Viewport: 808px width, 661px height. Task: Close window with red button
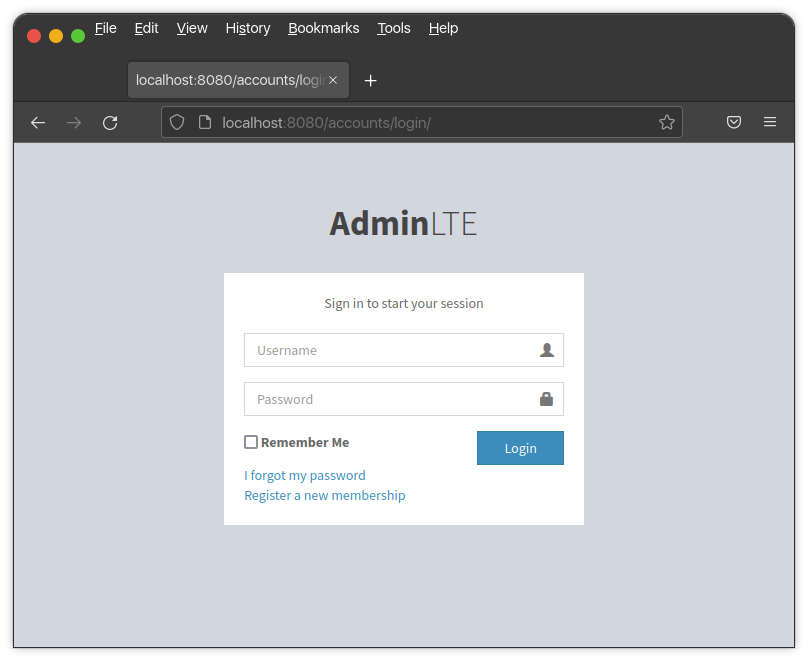point(34,36)
